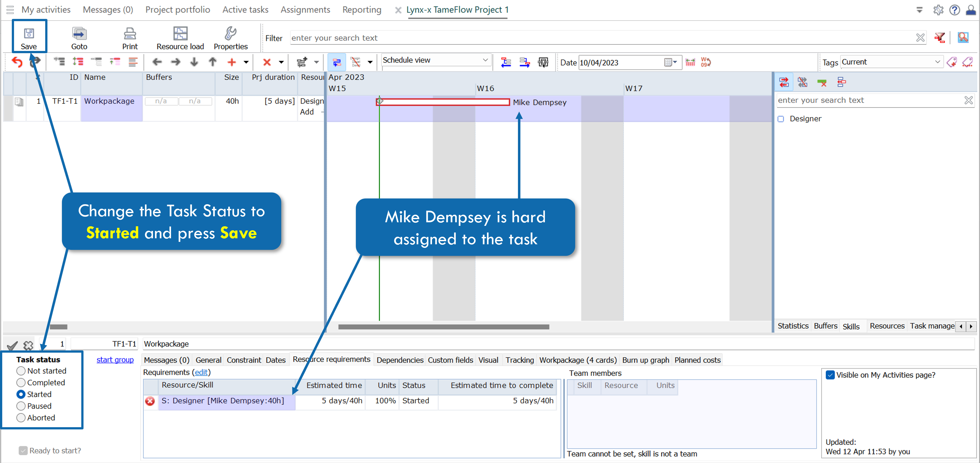Screen dimensions: 980x463
Task: Click the expand all tasks icon
Action: pos(78,62)
